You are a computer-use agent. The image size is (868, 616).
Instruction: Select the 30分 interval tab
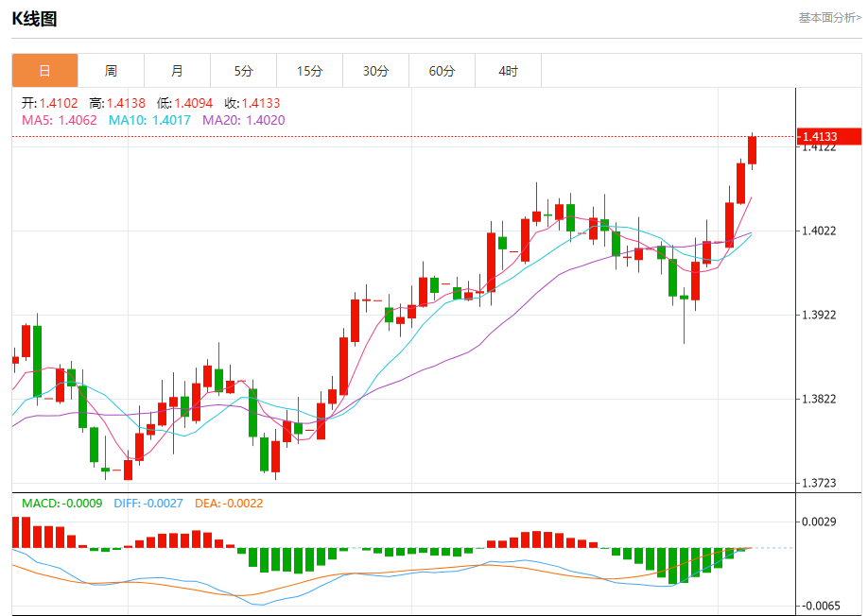coord(375,71)
